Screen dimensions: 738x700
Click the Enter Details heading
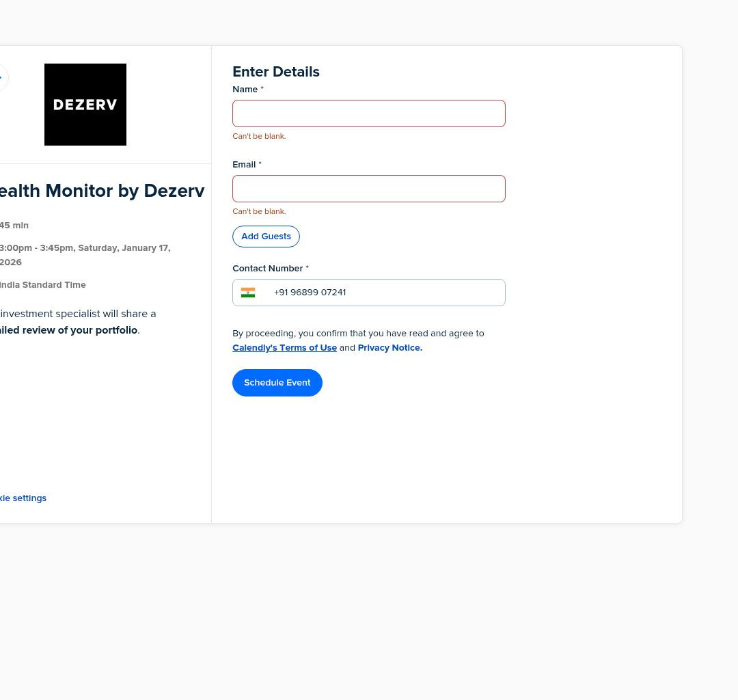coord(276,72)
